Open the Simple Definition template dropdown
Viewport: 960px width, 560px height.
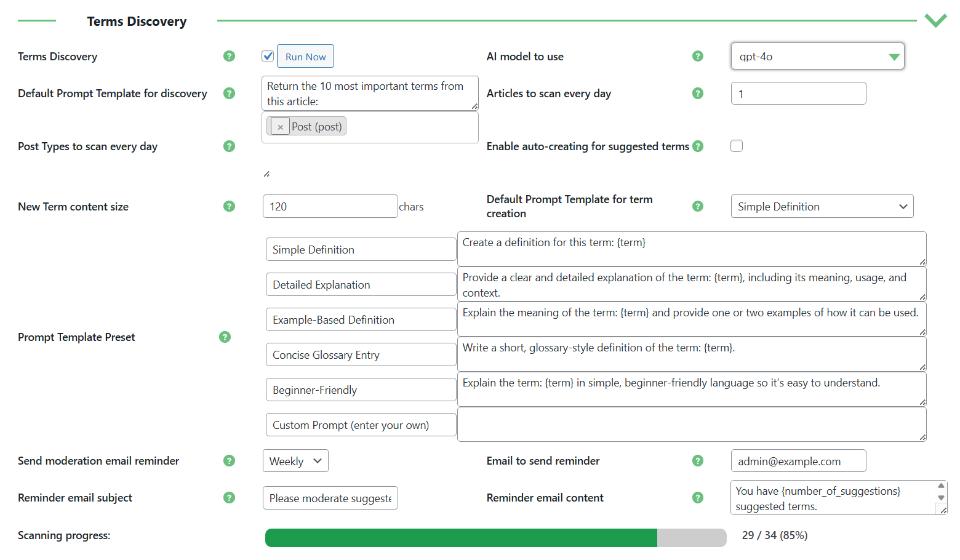coord(822,206)
